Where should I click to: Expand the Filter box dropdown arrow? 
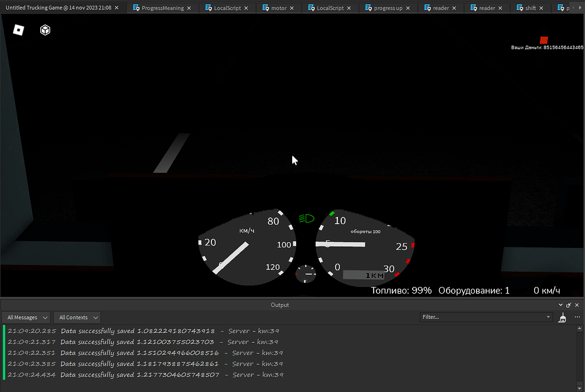coord(548,317)
